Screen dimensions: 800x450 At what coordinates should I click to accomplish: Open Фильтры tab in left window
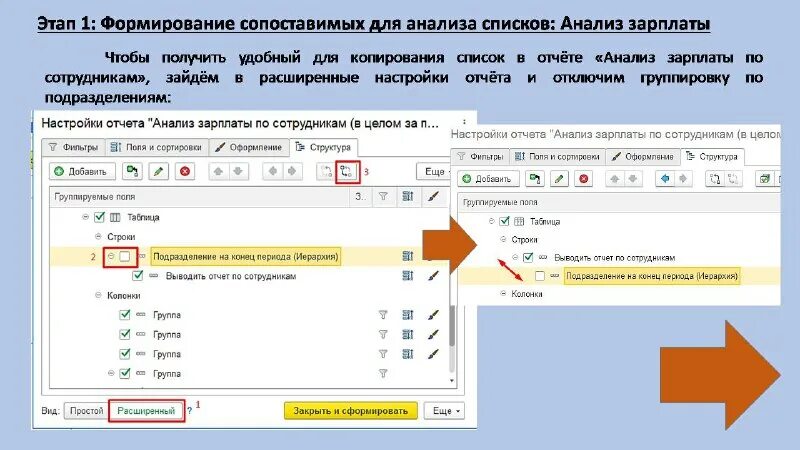click(73, 147)
